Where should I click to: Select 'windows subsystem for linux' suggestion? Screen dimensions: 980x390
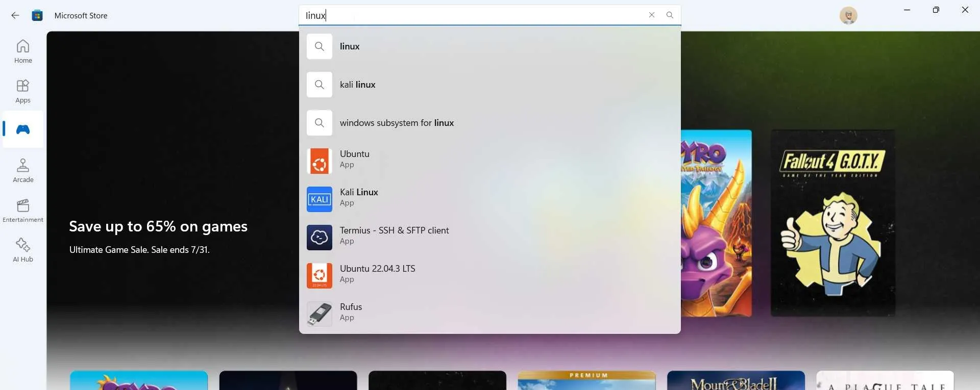pyautogui.click(x=489, y=123)
